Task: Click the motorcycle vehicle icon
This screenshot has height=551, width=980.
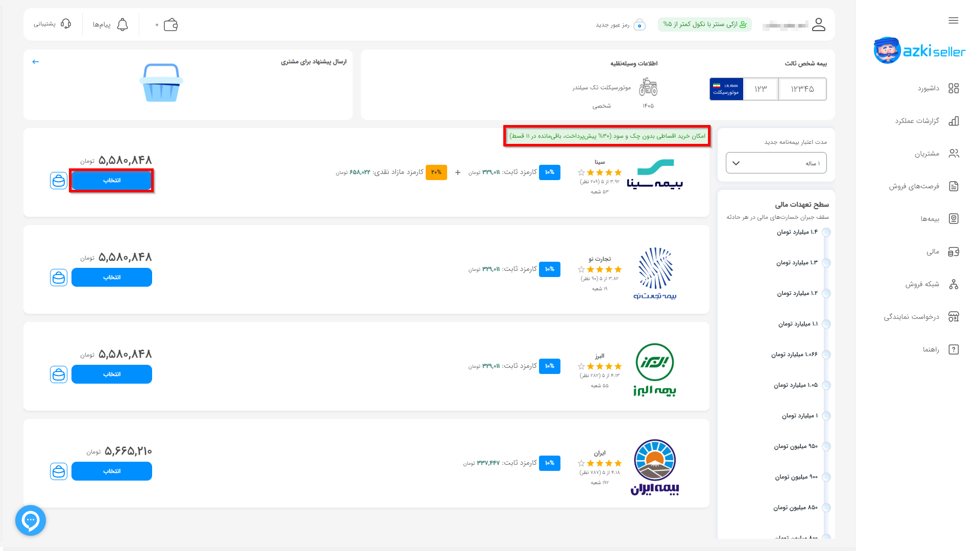Action: 648,87
